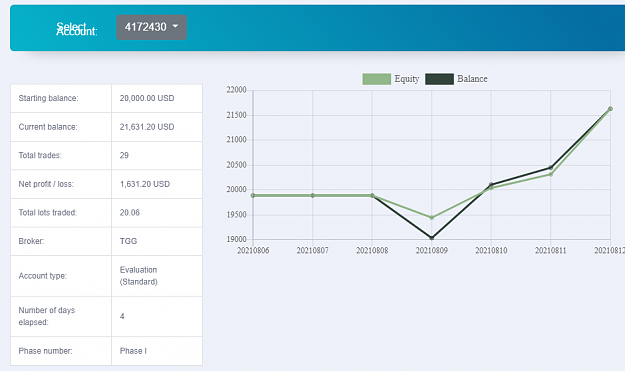This screenshot has width=625, height=371.
Task: Toggle the Equity legend swatch
Action: click(x=376, y=79)
